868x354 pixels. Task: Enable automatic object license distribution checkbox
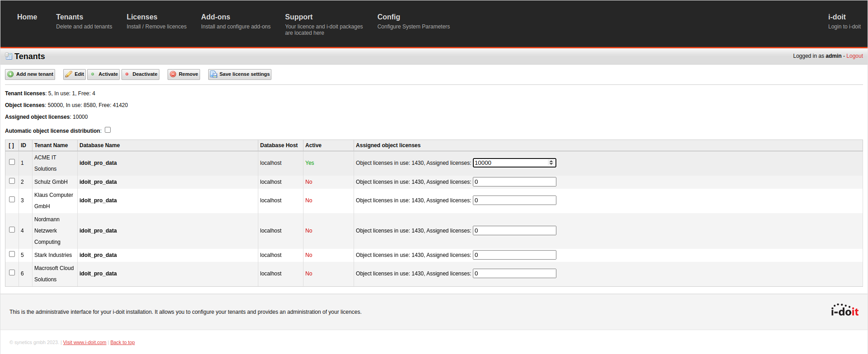coord(107,130)
